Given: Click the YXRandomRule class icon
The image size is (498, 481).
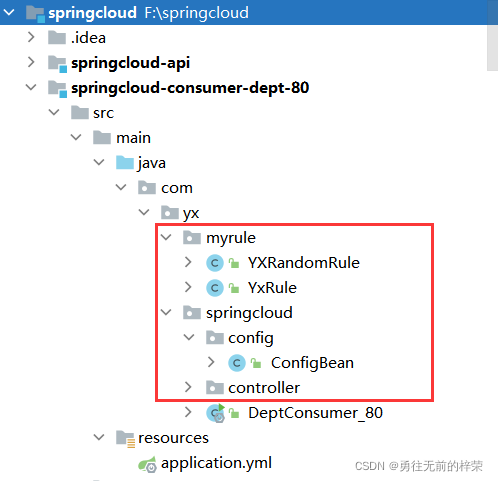Looking at the screenshot, I should 215,263.
